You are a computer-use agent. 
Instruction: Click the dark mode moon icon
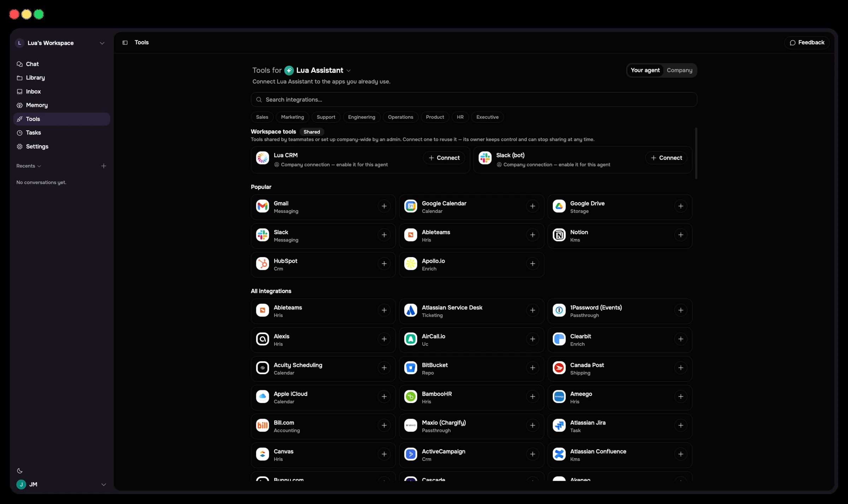(20, 470)
